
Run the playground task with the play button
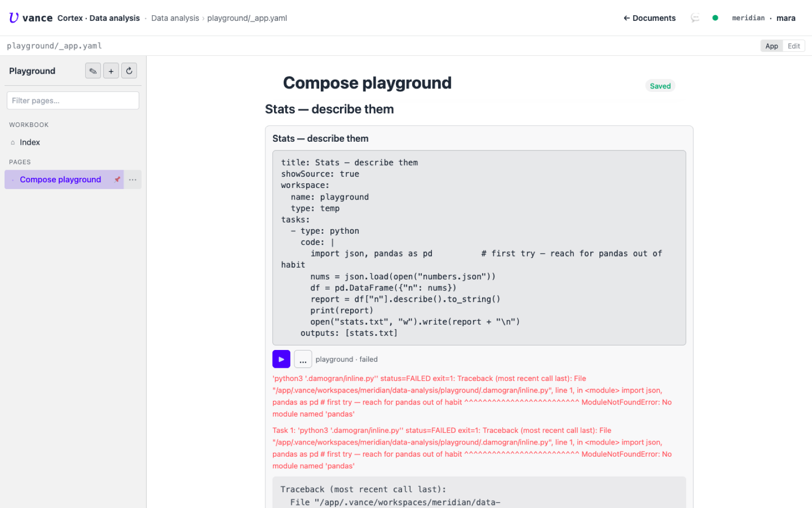click(x=281, y=359)
